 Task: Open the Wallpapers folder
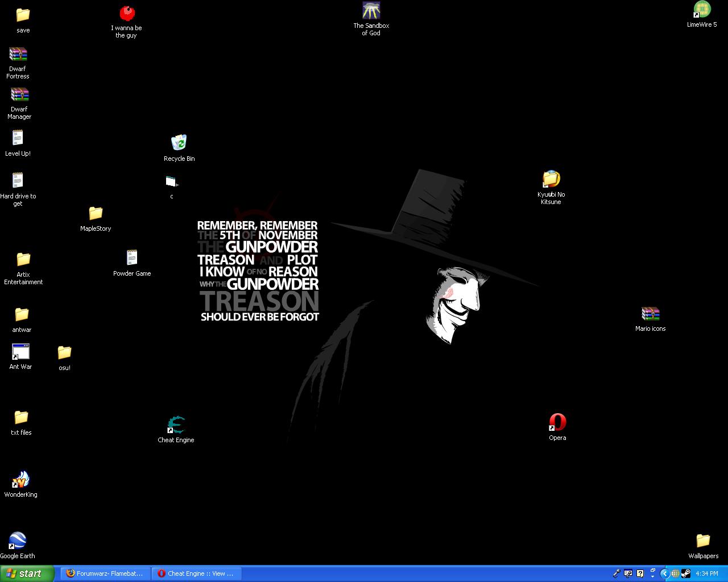(703, 541)
